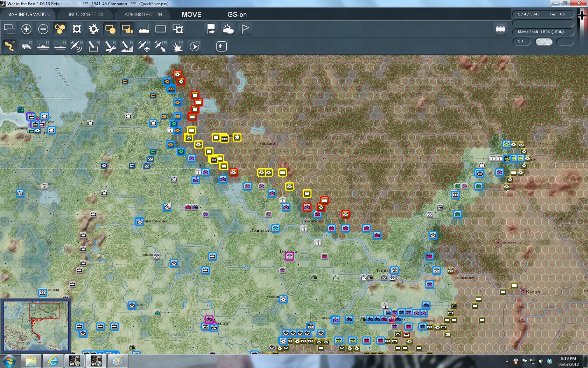Click the explosion icon (F11)

pyautogui.click(x=177, y=46)
